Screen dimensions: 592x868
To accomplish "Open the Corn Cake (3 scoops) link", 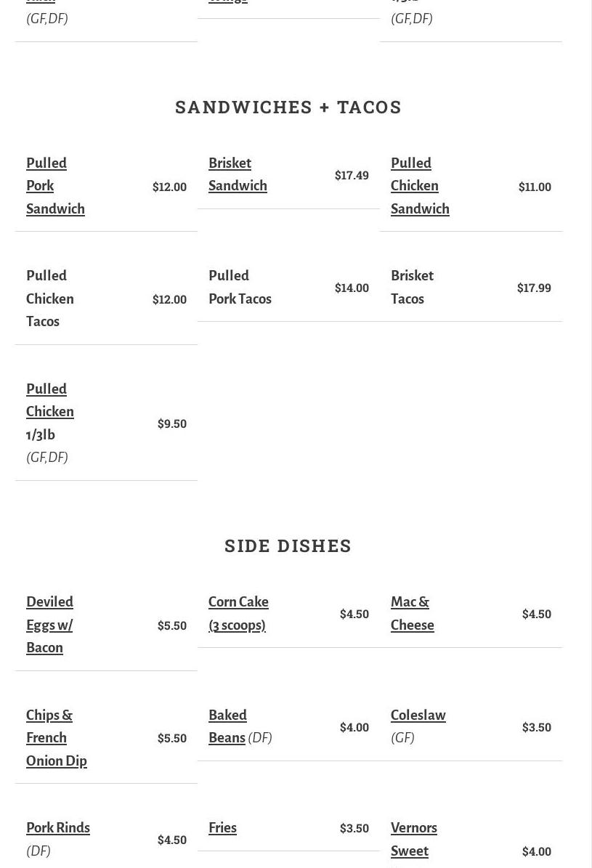I will point(238,613).
